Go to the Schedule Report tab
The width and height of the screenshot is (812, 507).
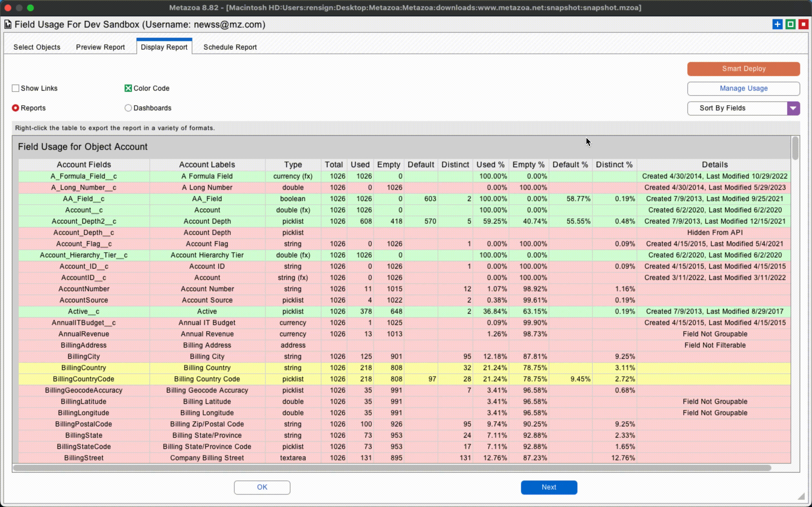point(230,47)
